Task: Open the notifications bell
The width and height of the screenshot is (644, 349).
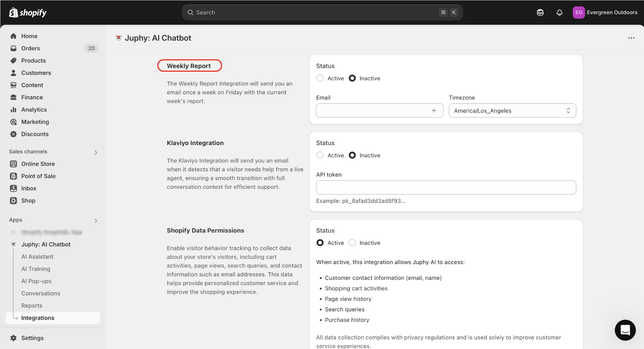Action: click(559, 12)
